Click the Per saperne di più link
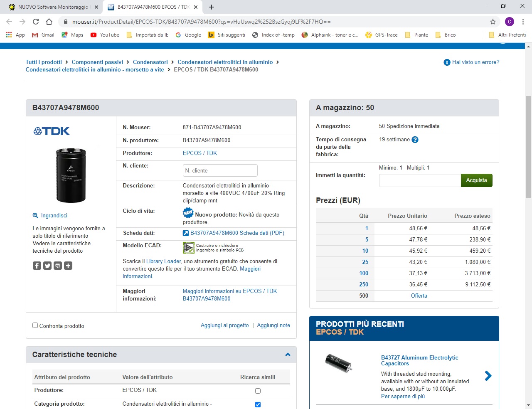The image size is (532, 409). (403, 397)
